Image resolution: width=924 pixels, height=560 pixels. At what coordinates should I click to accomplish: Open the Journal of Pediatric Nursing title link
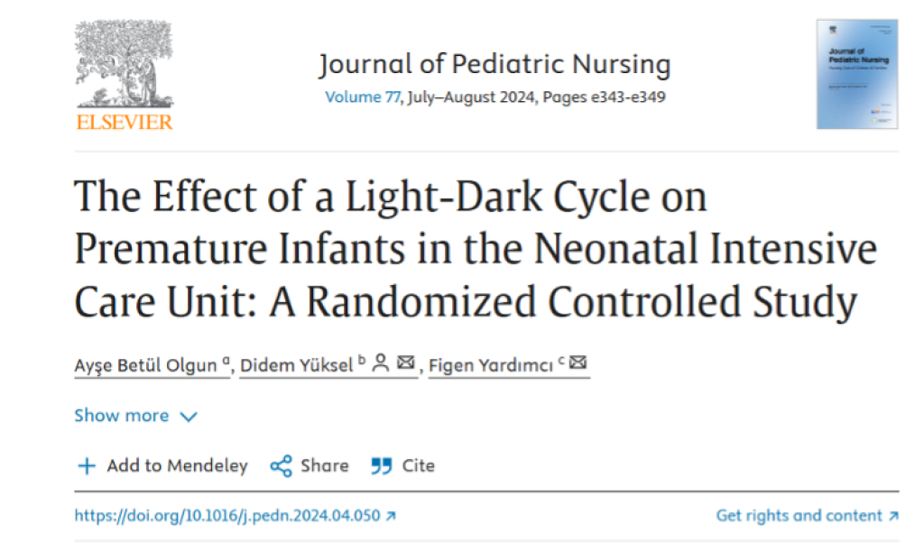(x=494, y=65)
